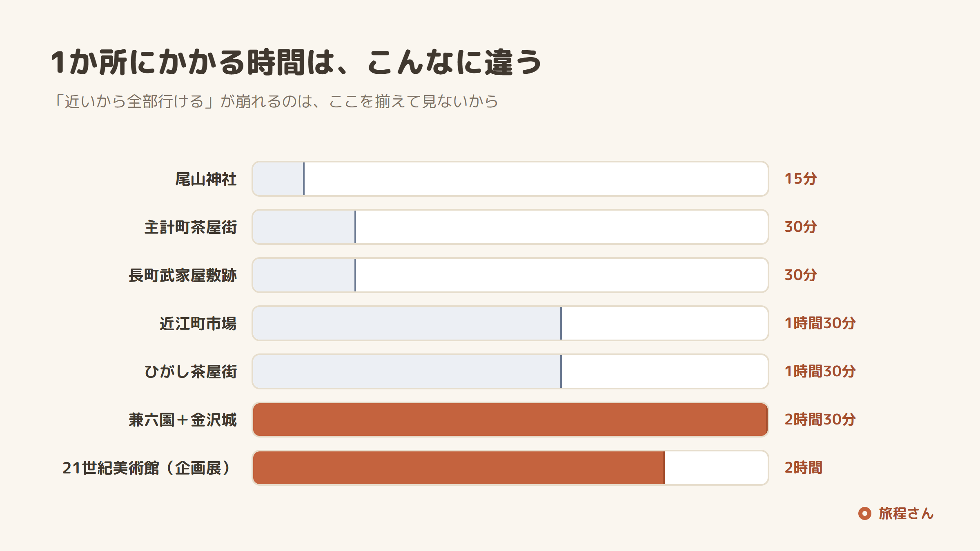Click the 15分 duration value

coord(800,179)
